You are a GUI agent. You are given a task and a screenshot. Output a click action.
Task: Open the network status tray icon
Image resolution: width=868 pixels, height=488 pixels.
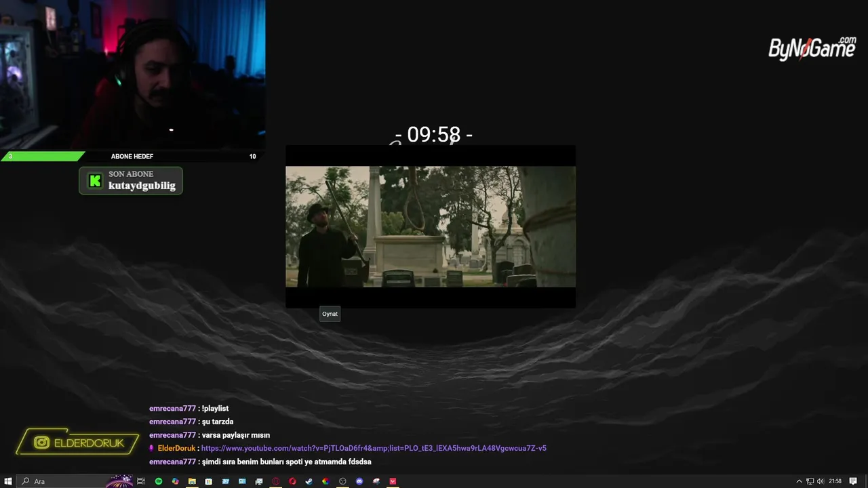[810, 481]
